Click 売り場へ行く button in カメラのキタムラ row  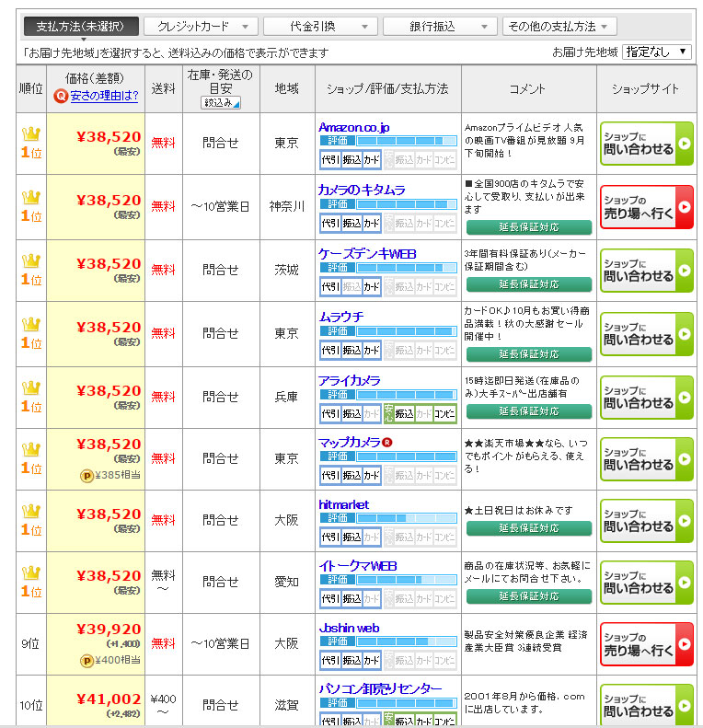(x=647, y=207)
